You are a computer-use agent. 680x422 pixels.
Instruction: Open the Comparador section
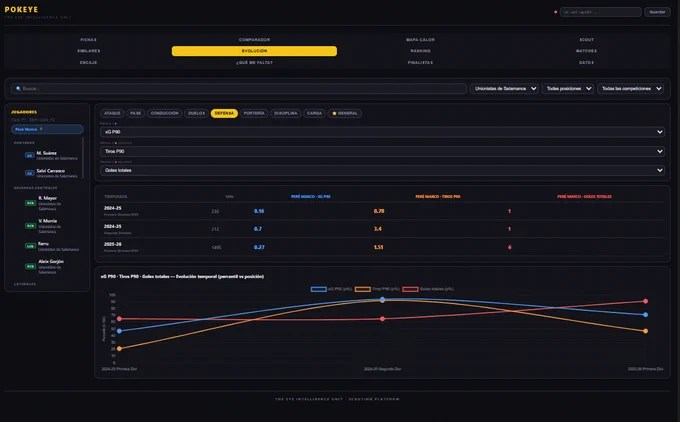click(x=254, y=39)
